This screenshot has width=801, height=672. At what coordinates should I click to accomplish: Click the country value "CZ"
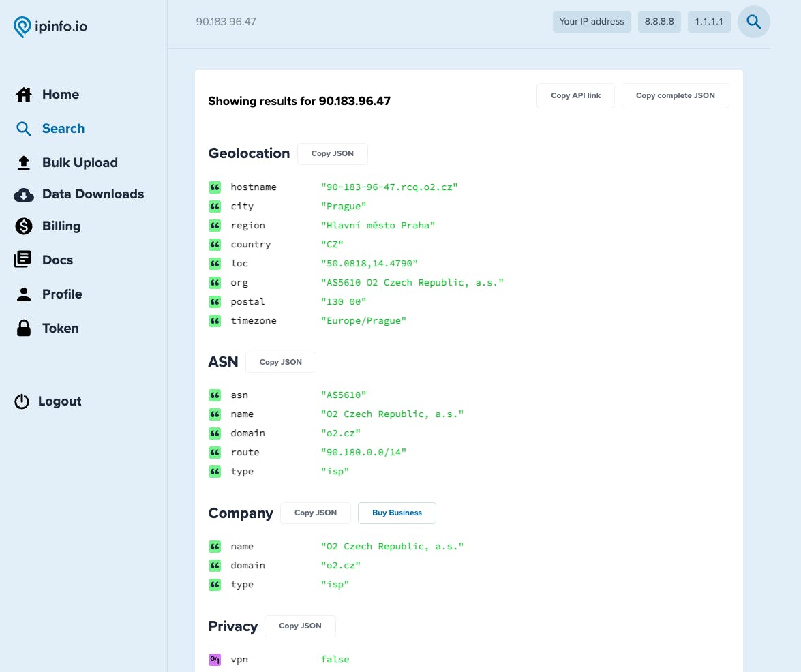click(x=332, y=245)
